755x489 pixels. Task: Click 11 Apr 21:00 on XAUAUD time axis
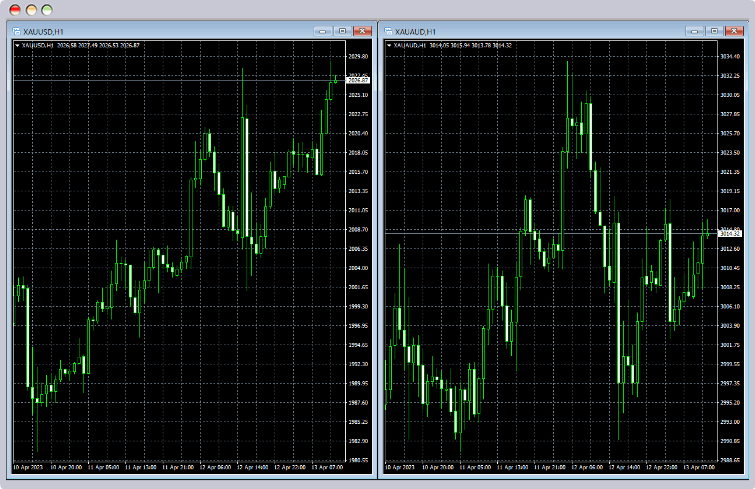click(x=550, y=467)
